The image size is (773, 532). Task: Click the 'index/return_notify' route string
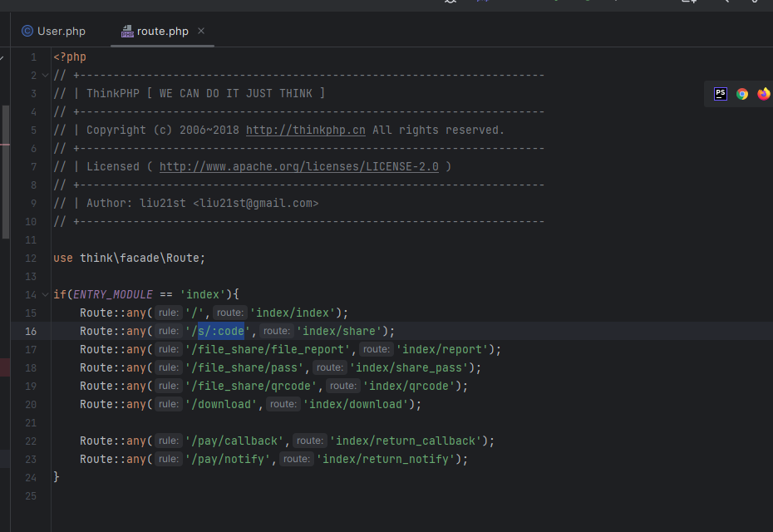tap(386, 459)
